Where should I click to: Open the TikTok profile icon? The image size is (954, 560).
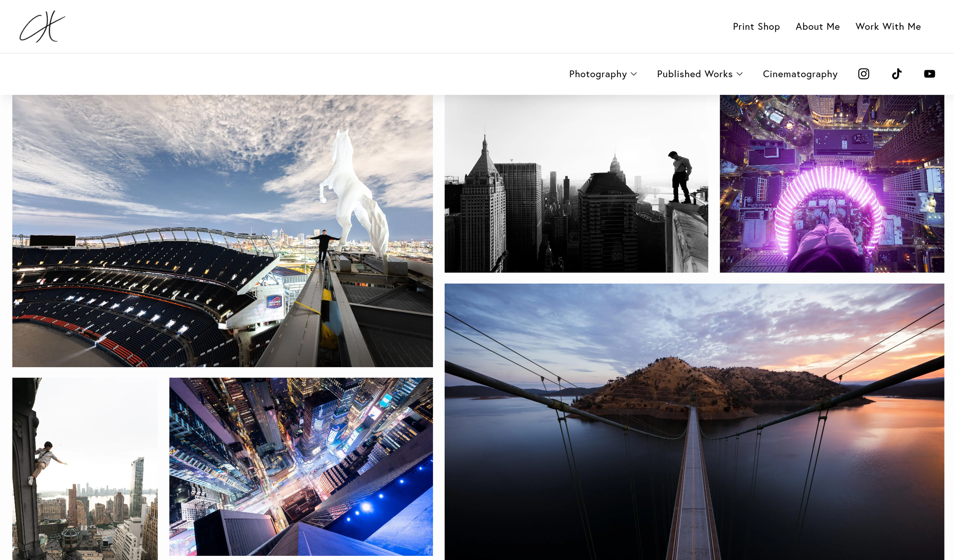pos(897,74)
